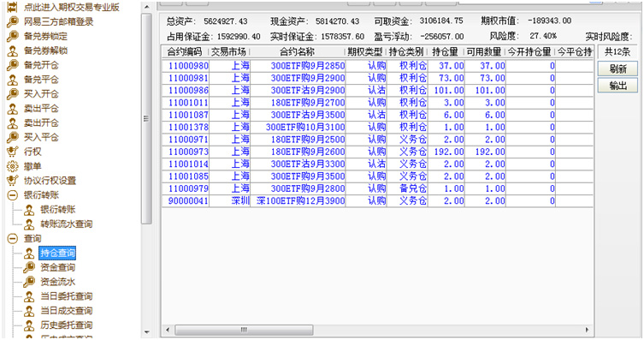Image resolution: width=644 pixels, height=340 pixels.
Task: Select 持仓查询 in the query tree
Action: coord(57,253)
